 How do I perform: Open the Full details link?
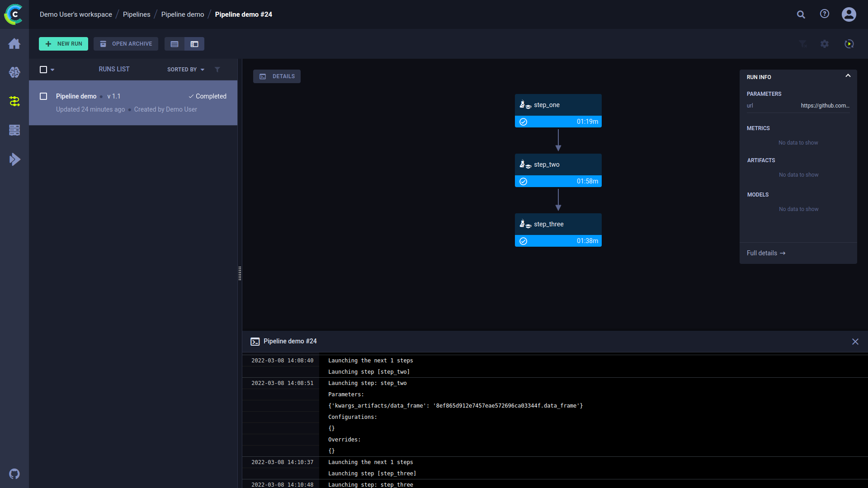click(766, 253)
